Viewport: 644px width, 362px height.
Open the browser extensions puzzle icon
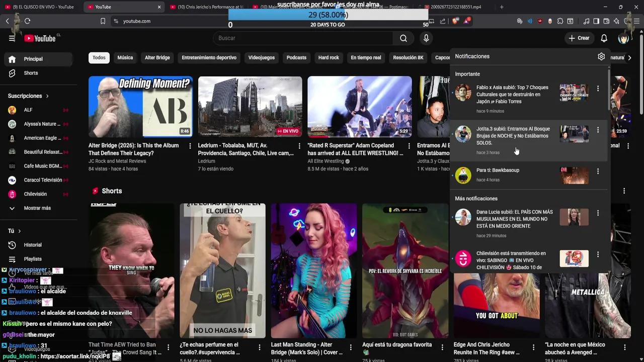point(560,21)
